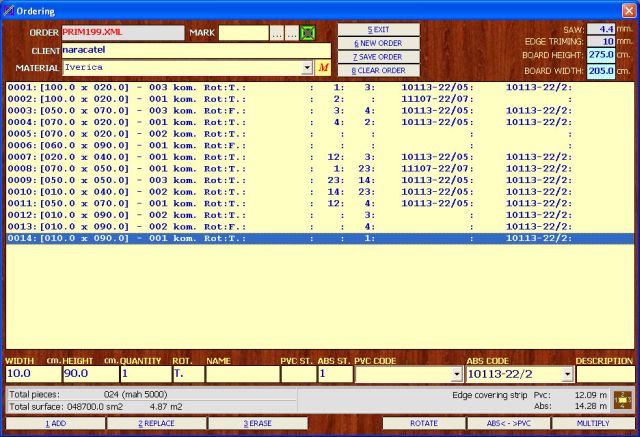Select order row 0010 [010.0 x 040.0]

320,192
